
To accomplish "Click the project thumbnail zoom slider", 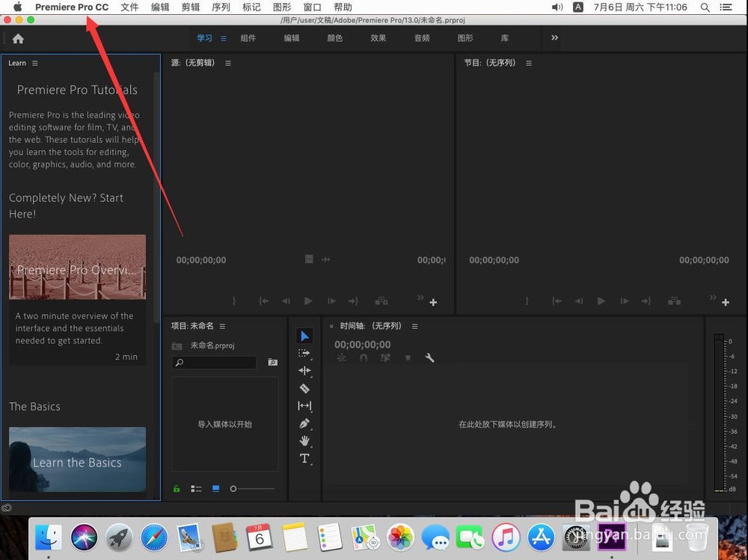I will pos(252,488).
